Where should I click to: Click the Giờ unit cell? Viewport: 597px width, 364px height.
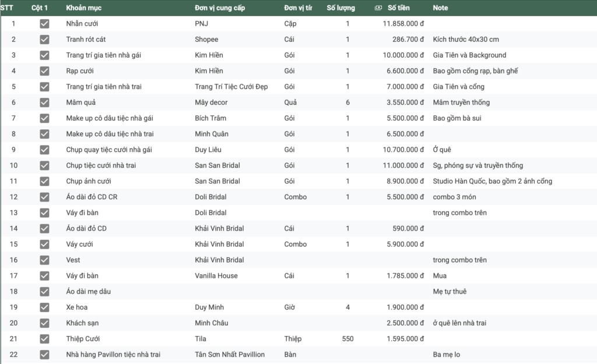click(x=289, y=307)
